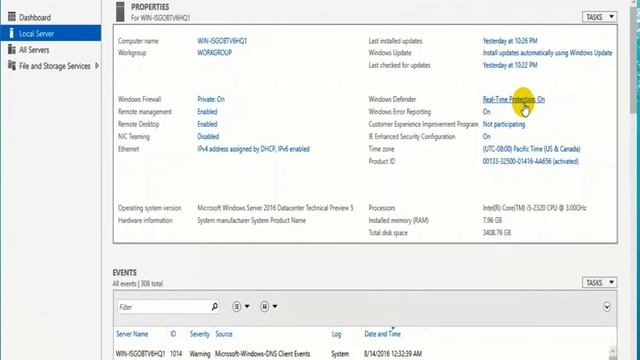Click Remote Desktop Enabled link
The width and height of the screenshot is (640, 360).
pos(207,124)
